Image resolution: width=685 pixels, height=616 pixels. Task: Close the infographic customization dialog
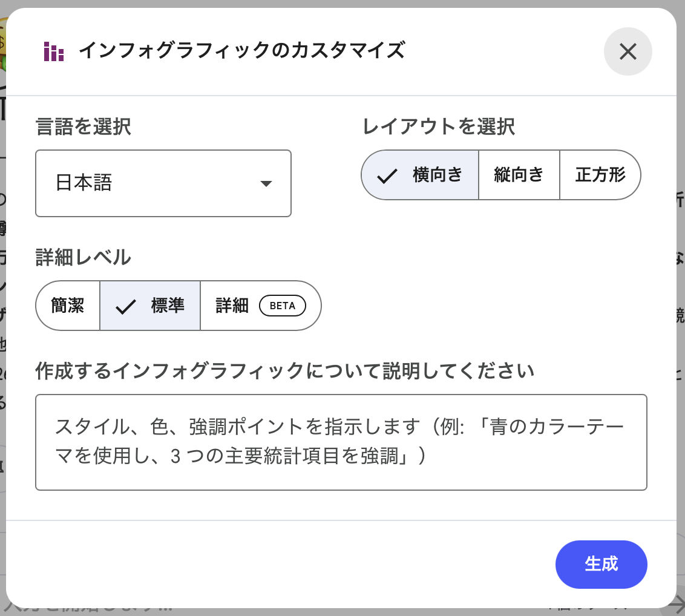coord(628,52)
